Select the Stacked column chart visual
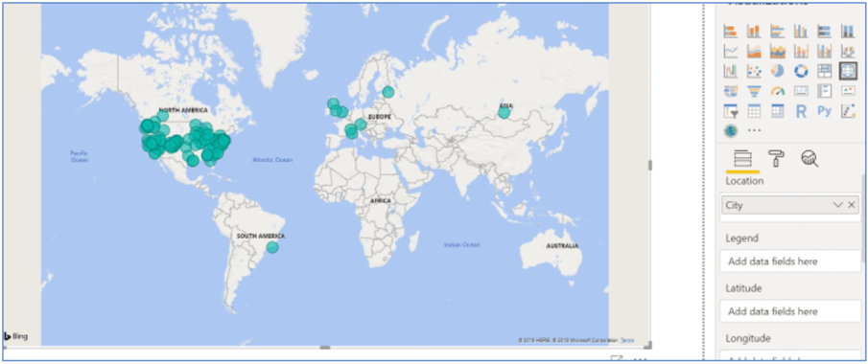 click(754, 32)
